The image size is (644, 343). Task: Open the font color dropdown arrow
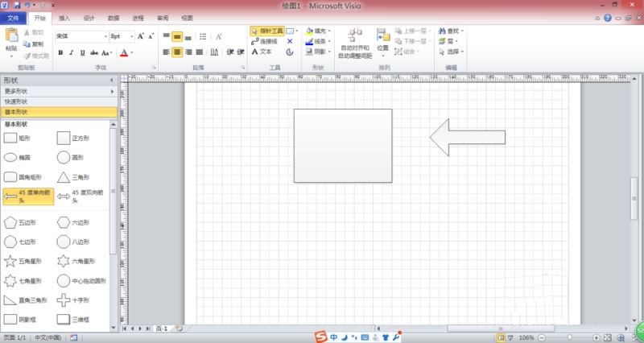(132, 52)
